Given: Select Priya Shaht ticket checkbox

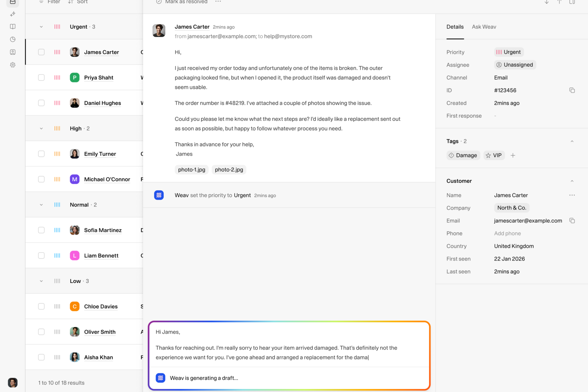Looking at the screenshot, I should tap(41, 77).
